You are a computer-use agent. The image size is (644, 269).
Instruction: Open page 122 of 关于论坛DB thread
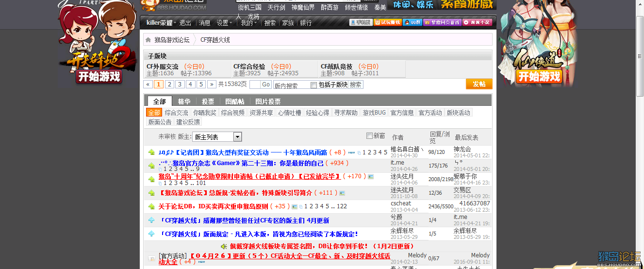click(342, 206)
